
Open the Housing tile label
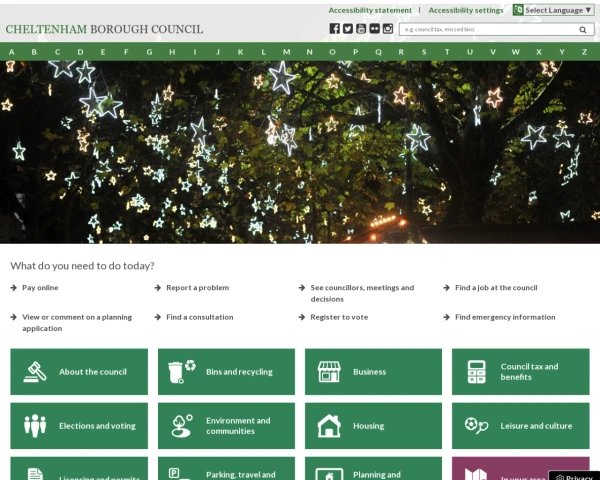click(x=368, y=426)
